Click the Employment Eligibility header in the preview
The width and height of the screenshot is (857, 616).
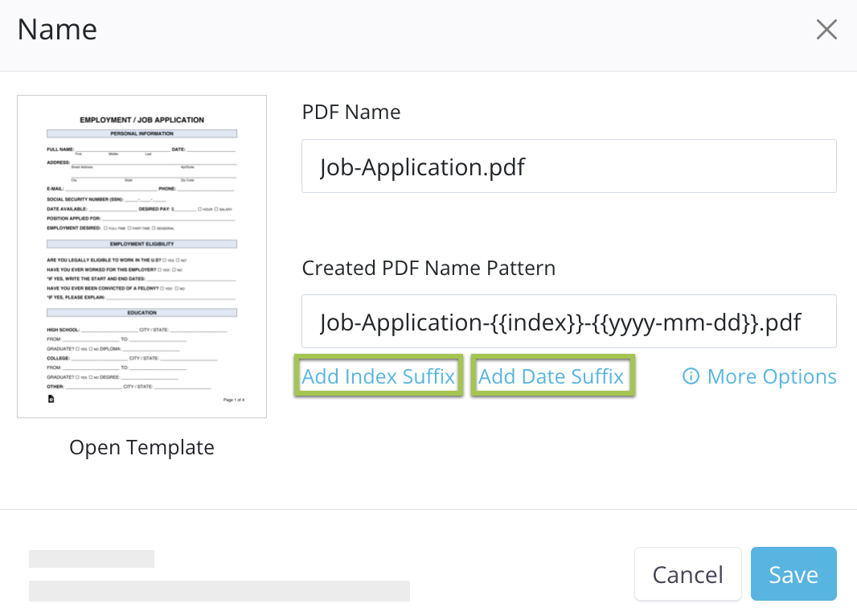[x=141, y=244]
